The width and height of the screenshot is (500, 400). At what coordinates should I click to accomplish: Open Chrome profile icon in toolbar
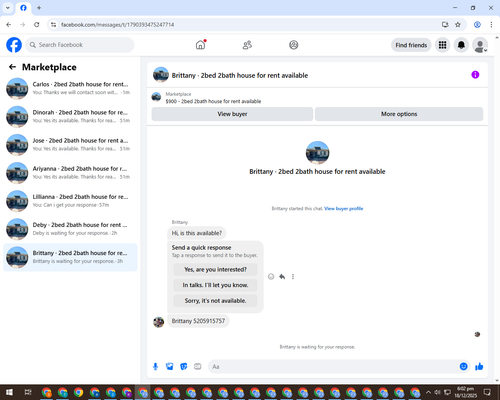click(477, 25)
